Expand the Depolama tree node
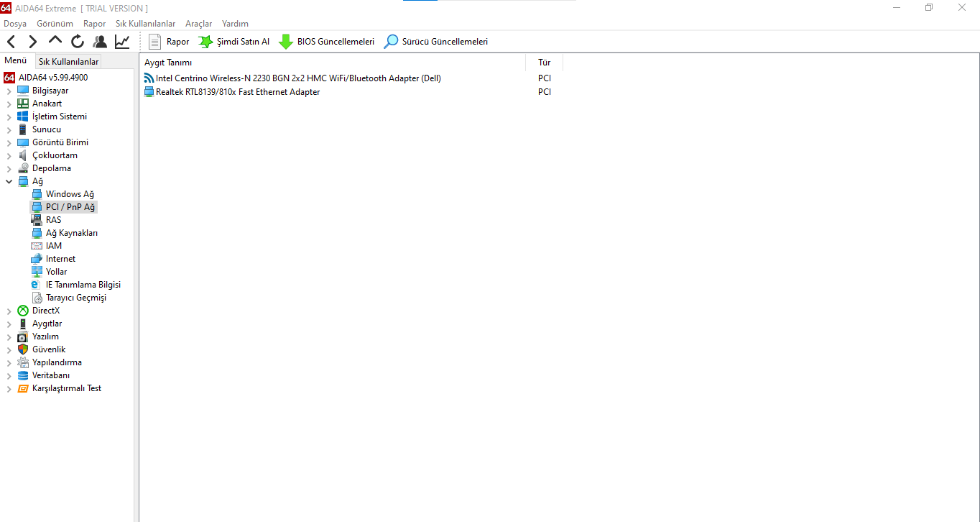This screenshot has height=522, width=980. 9,168
